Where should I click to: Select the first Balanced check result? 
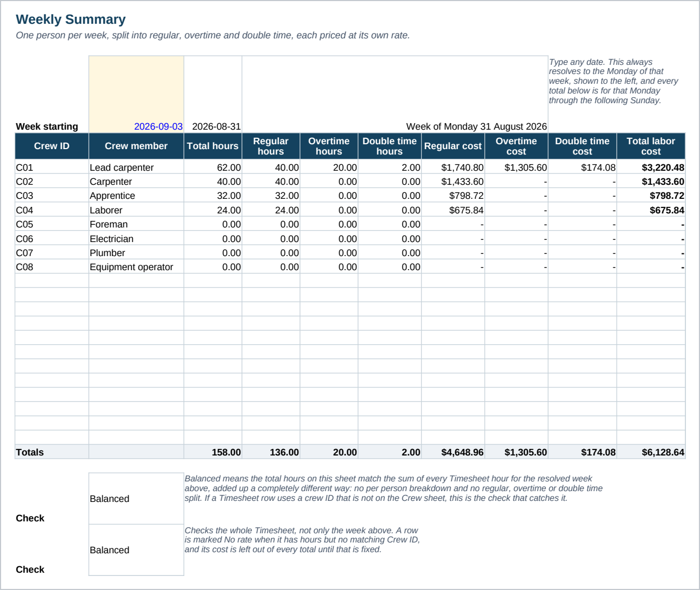136,499
